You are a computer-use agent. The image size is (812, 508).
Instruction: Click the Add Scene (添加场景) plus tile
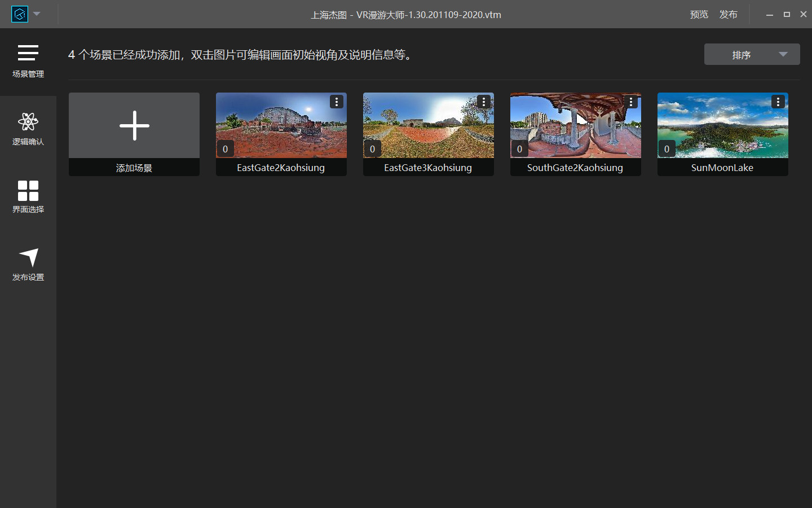point(134,126)
